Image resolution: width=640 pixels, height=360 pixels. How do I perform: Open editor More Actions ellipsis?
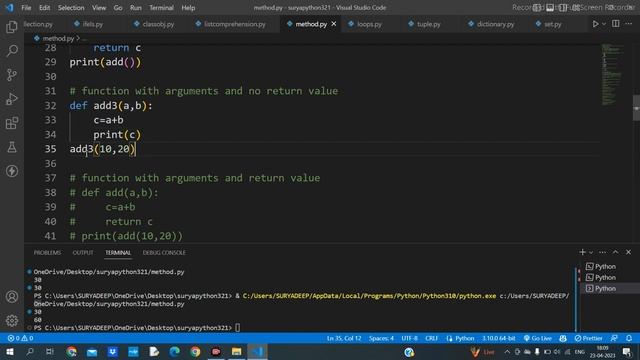pyautogui.click(x=629, y=24)
